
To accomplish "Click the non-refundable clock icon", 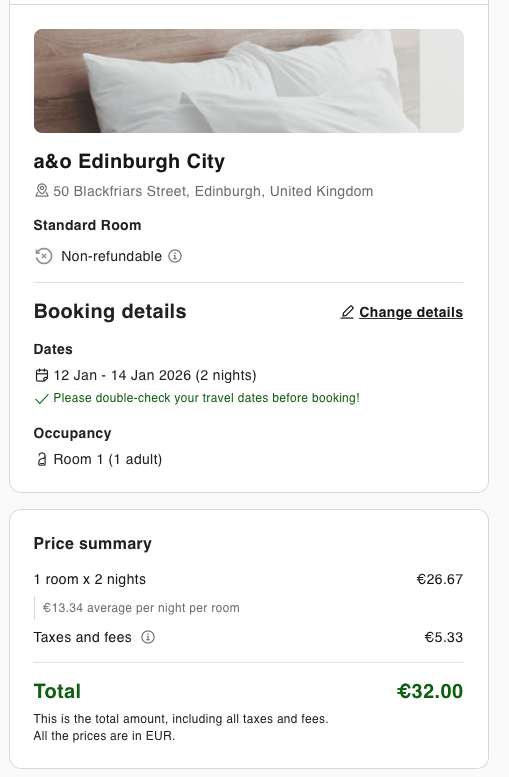I will [44, 256].
